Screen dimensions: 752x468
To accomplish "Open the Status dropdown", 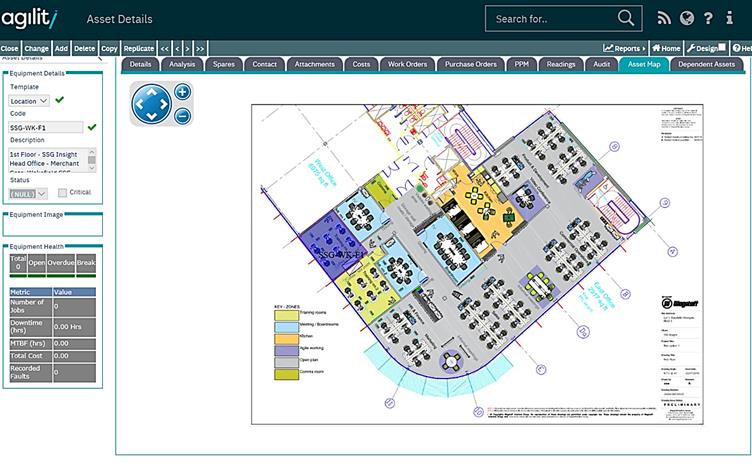I will [28, 192].
